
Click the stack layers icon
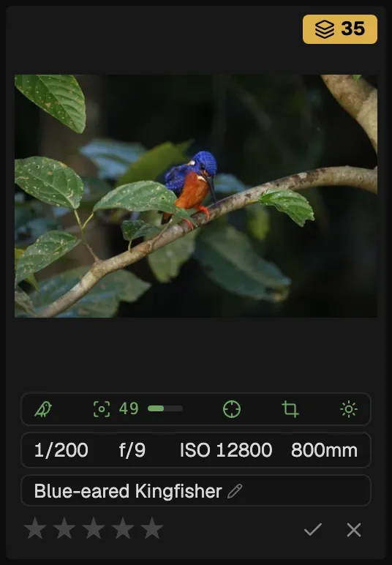coord(324,29)
